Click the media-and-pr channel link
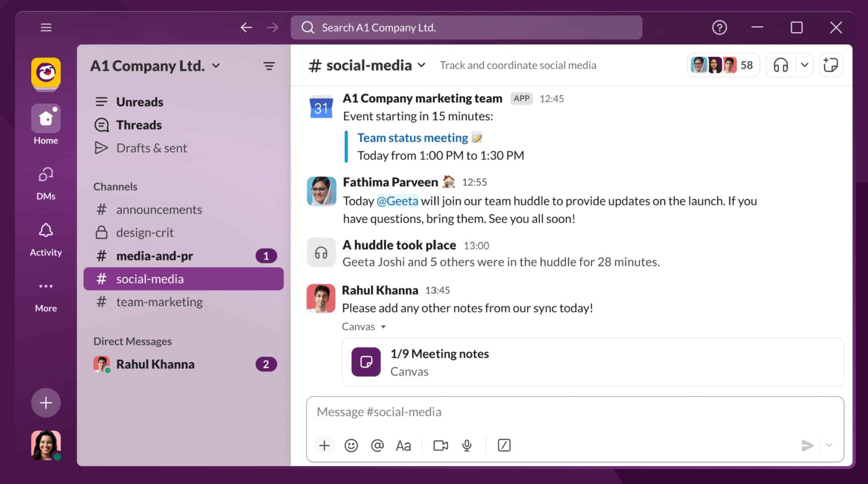The height and width of the screenshot is (484, 868). pyautogui.click(x=155, y=256)
